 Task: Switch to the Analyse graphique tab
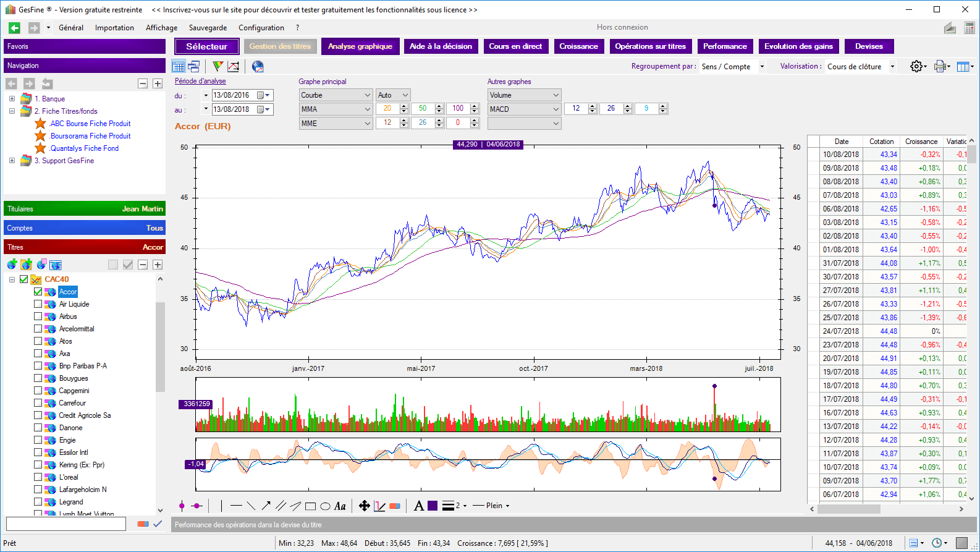[360, 46]
